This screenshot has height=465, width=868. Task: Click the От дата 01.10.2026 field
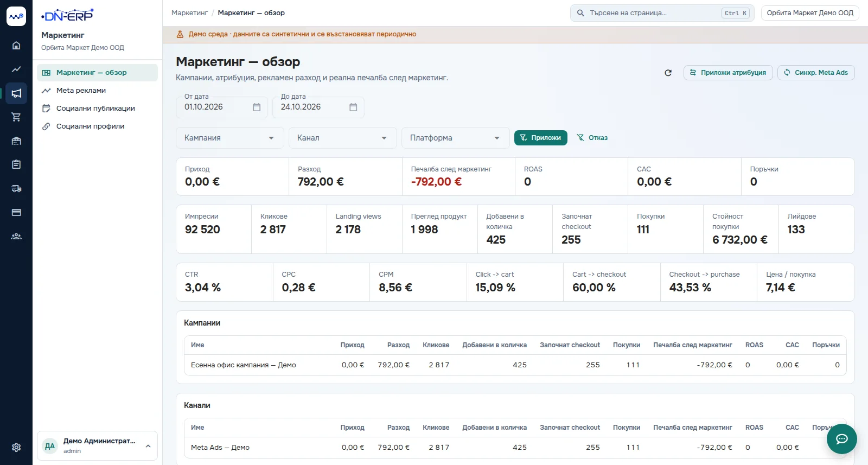[x=222, y=107]
